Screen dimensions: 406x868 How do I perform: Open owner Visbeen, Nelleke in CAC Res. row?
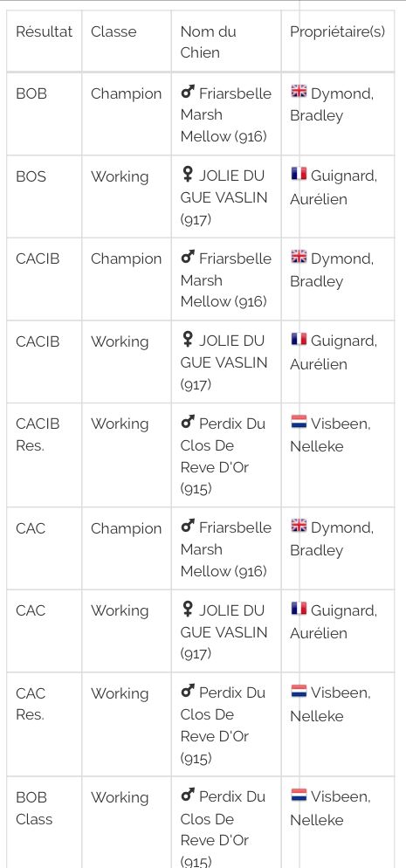pyautogui.click(x=330, y=704)
